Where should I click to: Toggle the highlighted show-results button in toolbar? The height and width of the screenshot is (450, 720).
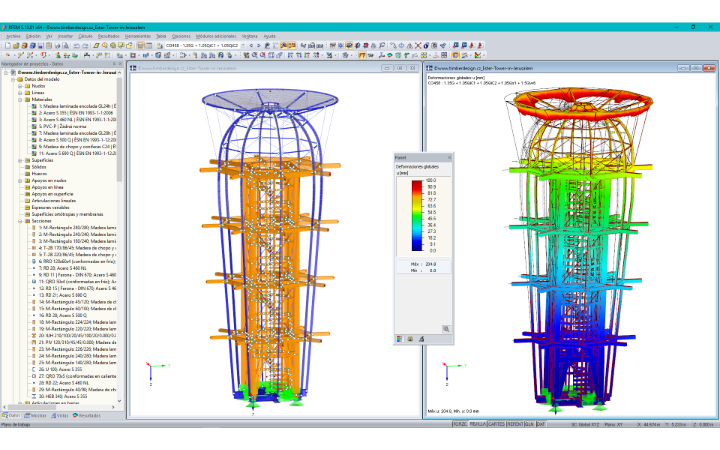pyautogui.click(x=283, y=45)
